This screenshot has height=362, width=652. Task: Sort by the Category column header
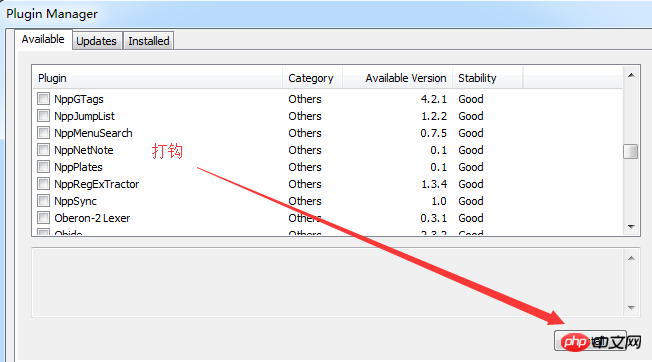pyautogui.click(x=312, y=78)
